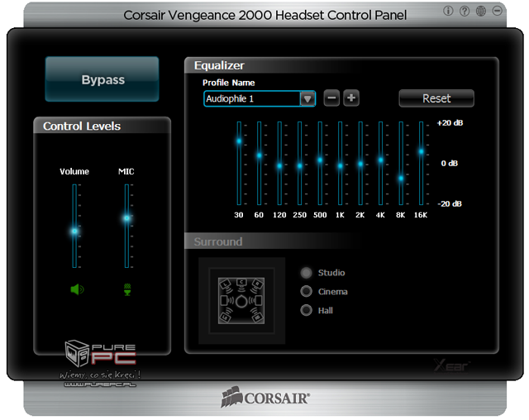Mute microphone using green mic icon
This screenshot has width=529, height=420.
click(x=127, y=289)
